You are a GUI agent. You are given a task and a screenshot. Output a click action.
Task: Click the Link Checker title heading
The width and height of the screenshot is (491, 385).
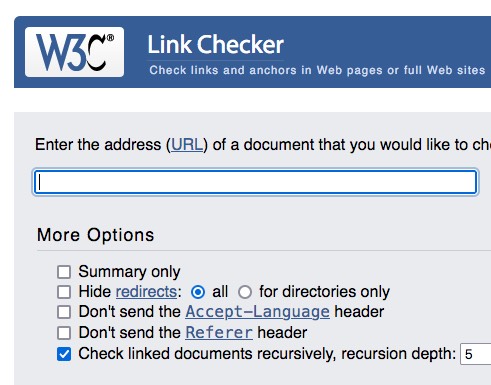tap(216, 44)
